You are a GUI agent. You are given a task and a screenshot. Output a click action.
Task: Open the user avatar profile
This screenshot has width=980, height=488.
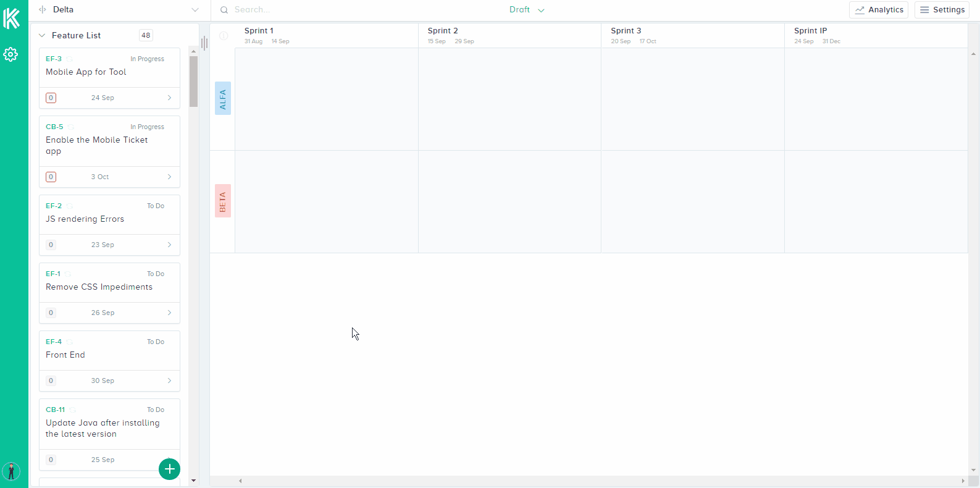[11, 471]
